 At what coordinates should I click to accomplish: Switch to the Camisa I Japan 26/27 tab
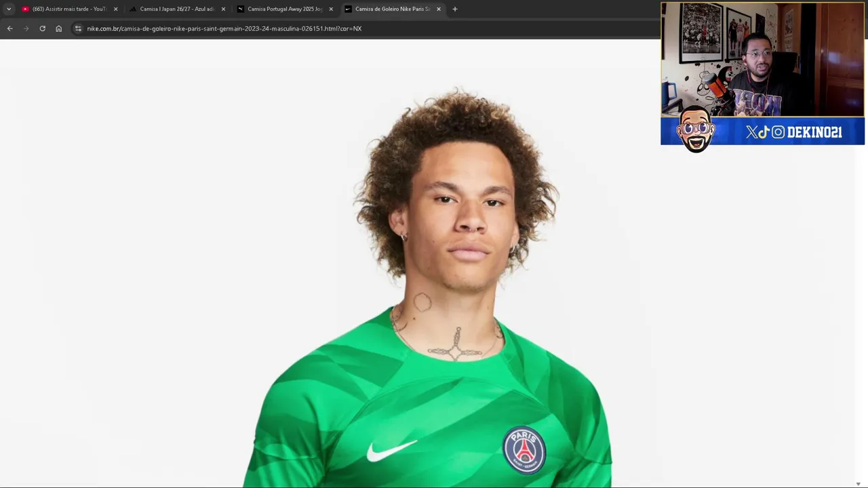pyautogui.click(x=176, y=9)
